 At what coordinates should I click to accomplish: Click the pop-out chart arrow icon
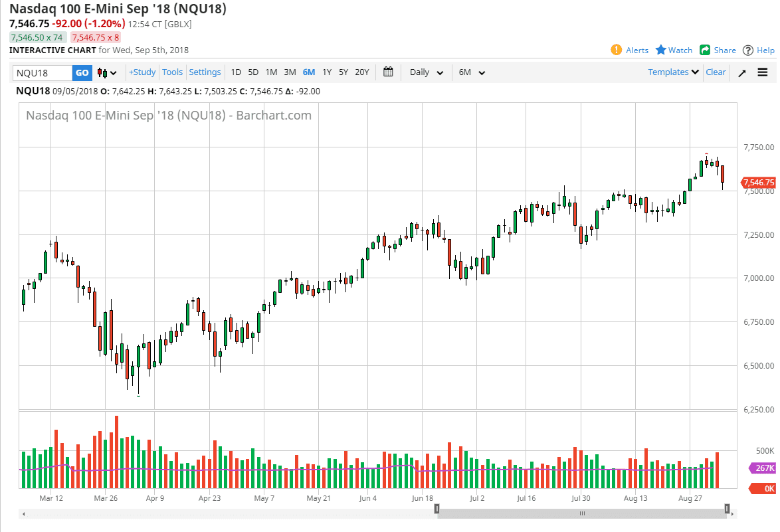(x=742, y=72)
